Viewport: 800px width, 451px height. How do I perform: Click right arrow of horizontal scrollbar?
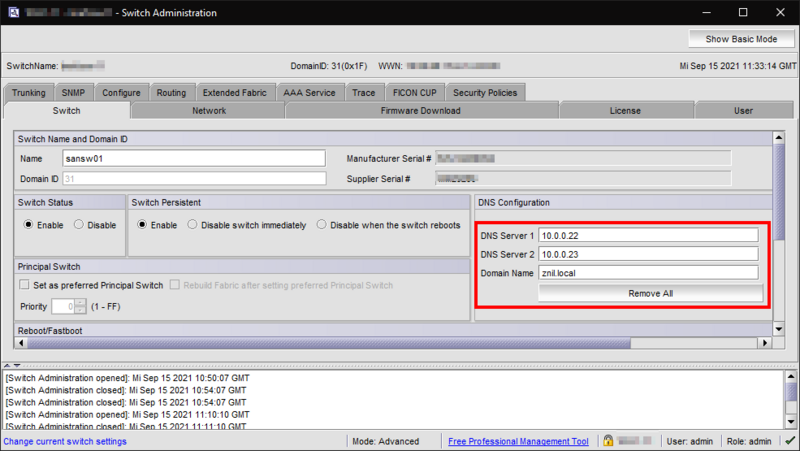click(766, 343)
